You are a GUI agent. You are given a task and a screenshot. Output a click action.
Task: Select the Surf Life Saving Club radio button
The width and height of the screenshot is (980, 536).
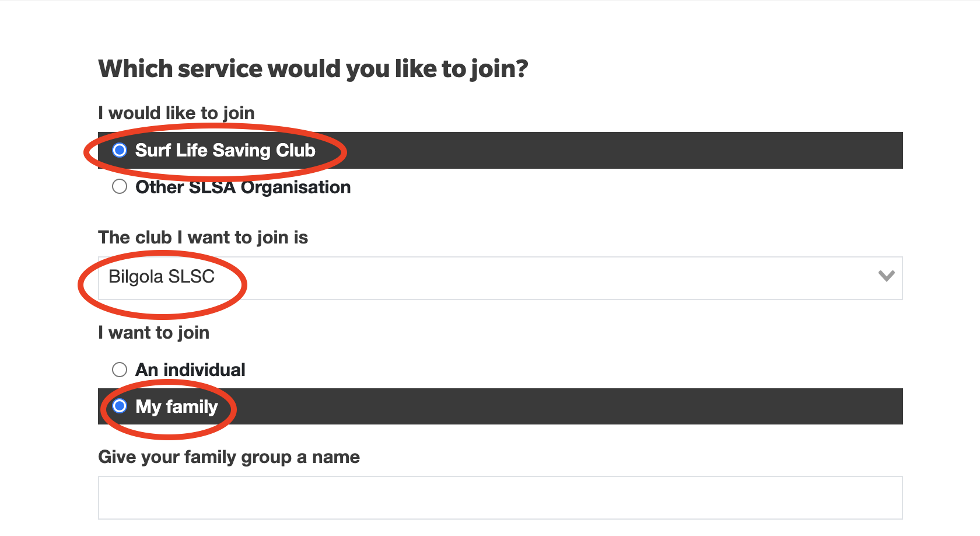click(x=120, y=150)
